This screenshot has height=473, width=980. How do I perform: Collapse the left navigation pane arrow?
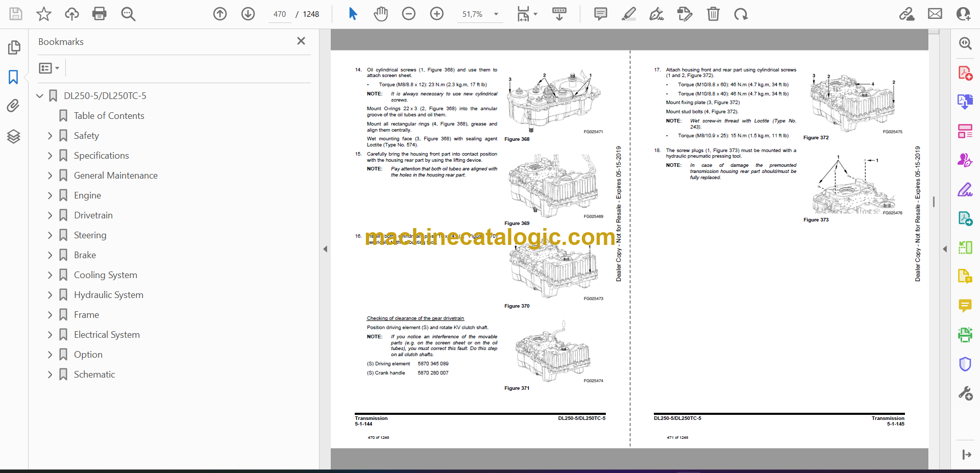coord(325,249)
